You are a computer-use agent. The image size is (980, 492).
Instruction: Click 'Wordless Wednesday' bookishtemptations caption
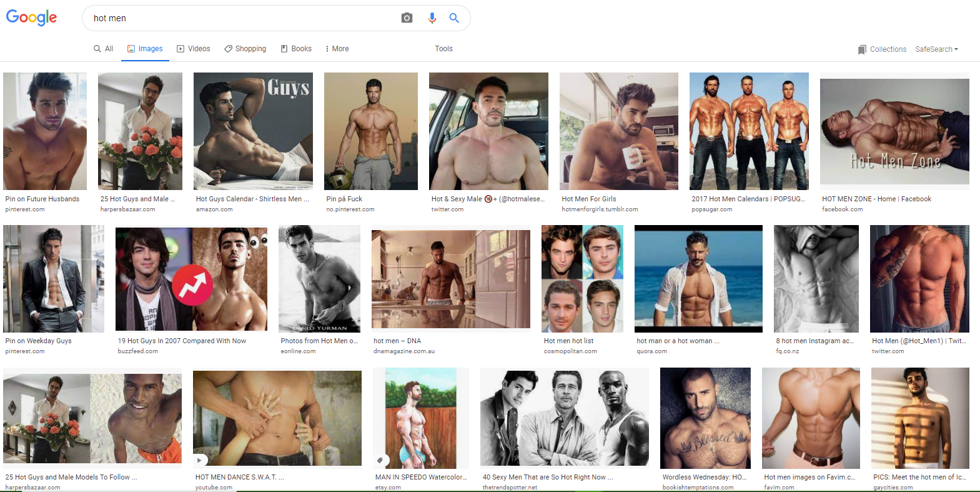pyautogui.click(x=705, y=477)
